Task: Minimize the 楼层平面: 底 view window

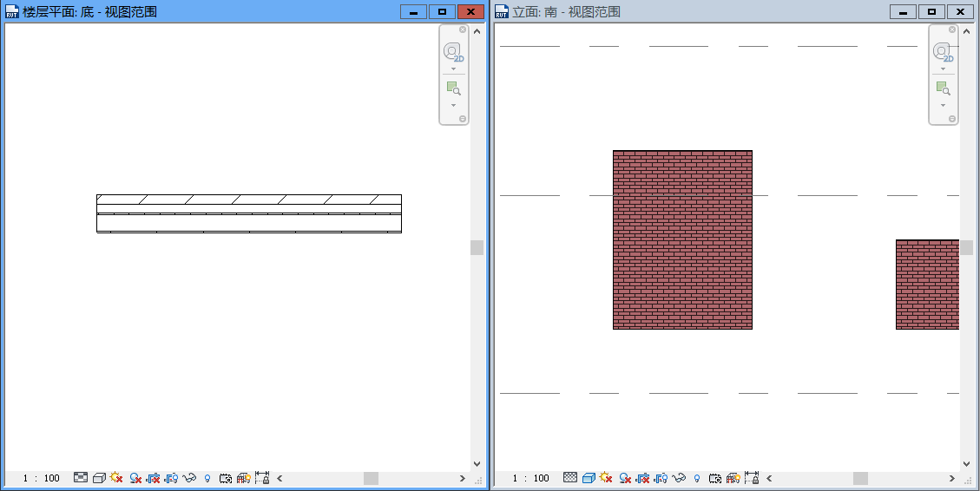Action: tap(413, 11)
